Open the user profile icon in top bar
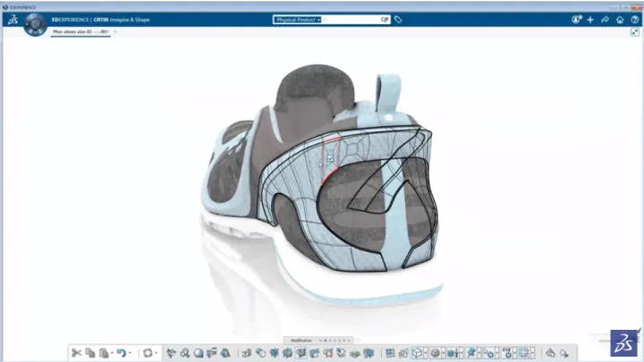The image size is (644, 362). click(x=576, y=19)
